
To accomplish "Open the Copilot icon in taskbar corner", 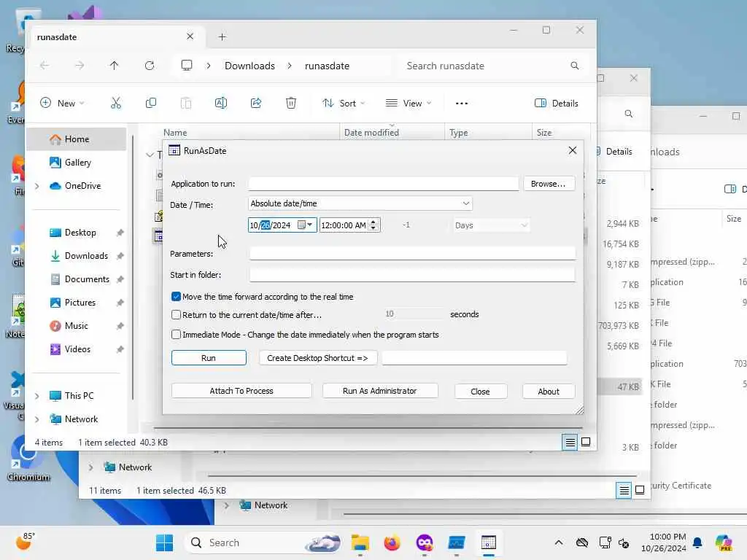I will [724, 542].
